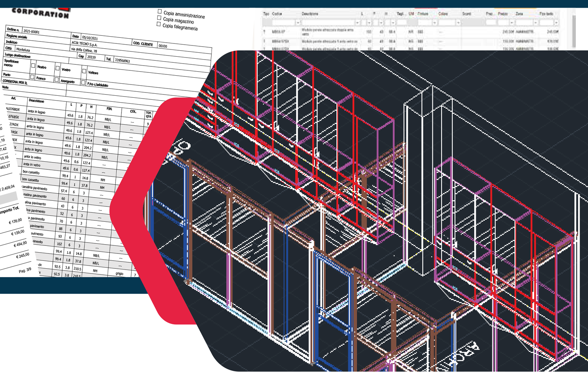
Task: Click the COL. column header on the order form
Action: 133,111
